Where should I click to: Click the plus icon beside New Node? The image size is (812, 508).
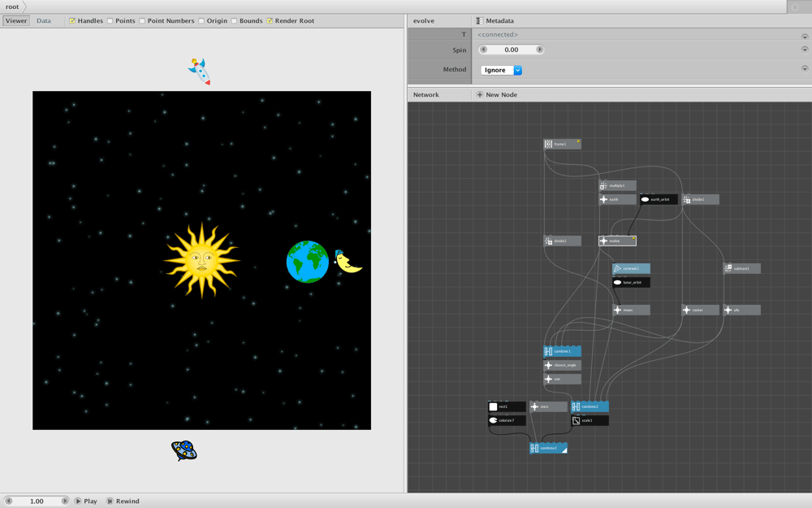point(480,95)
